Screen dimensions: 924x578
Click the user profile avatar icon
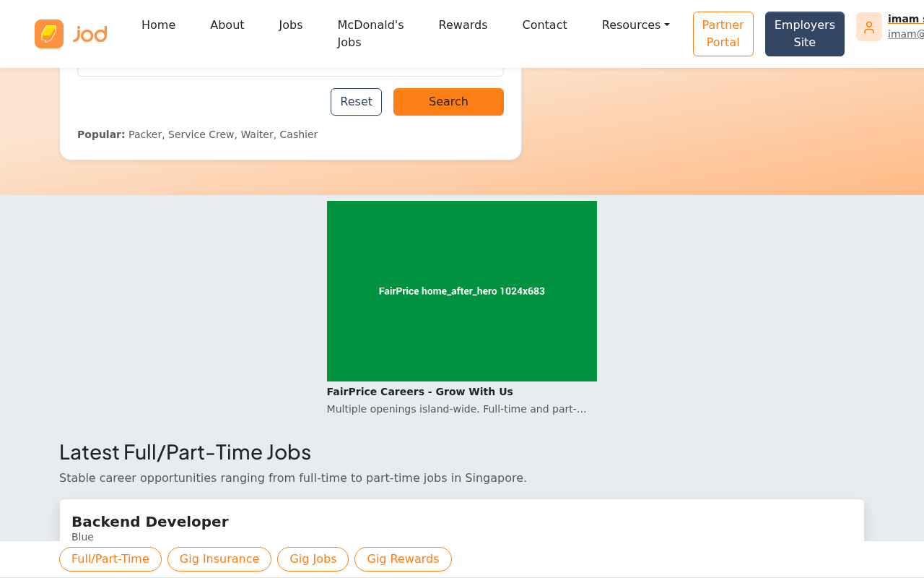(x=868, y=27)
